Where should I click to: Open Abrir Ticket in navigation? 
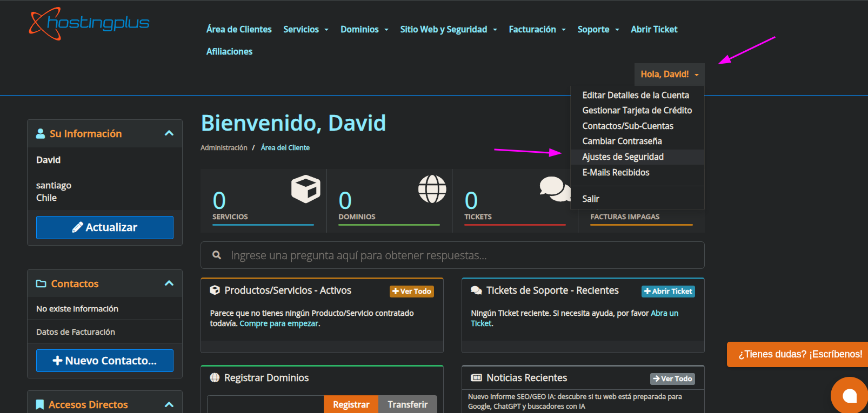(x=654, y=29)
